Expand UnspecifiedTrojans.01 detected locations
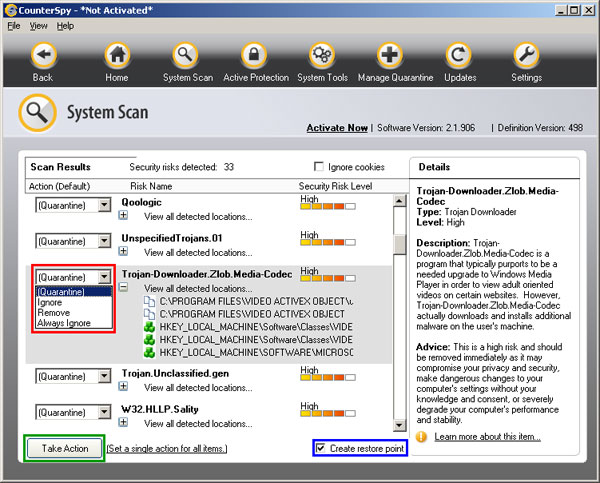The height and width of the screenshot is (483, 600). tap(123, 251)
